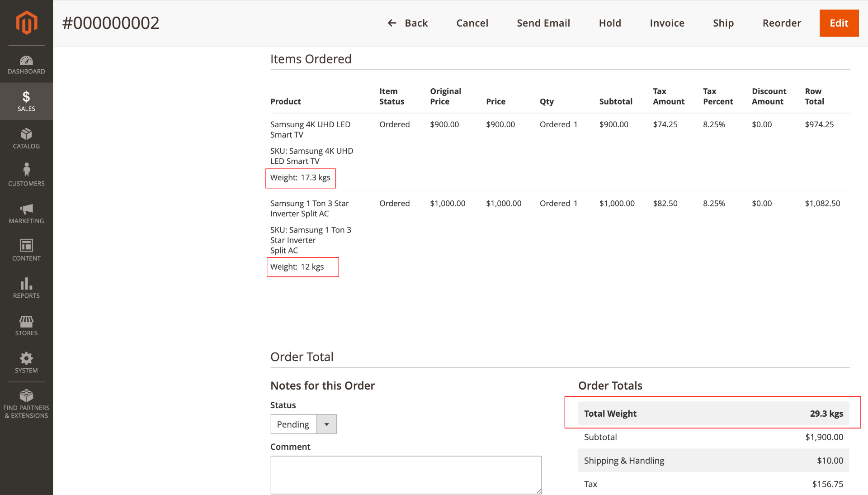Click the Row Total column header
The height and width of the screenshot is (495, 868).
[x=814, y=96]
